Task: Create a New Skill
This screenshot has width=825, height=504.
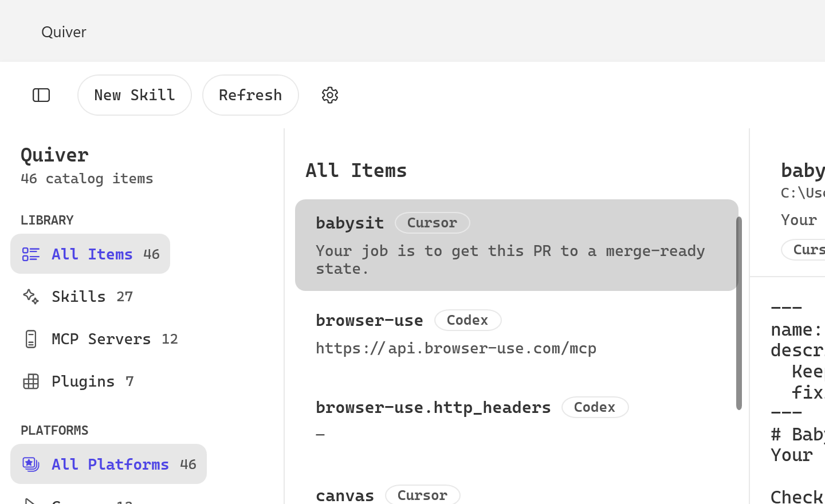Action: tap(135, 95)
